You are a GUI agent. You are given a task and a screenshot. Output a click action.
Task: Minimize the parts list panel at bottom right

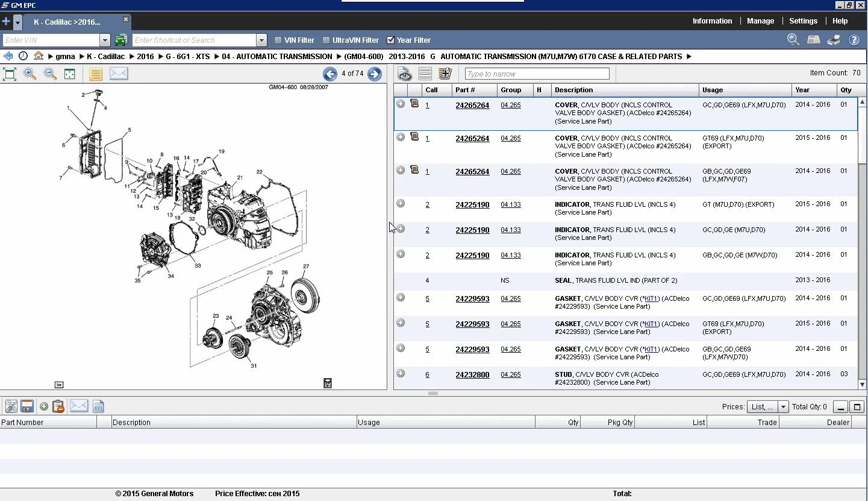point(840,407)
